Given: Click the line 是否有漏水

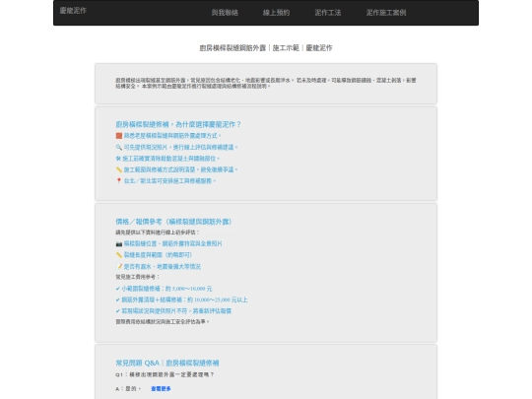Looking at the screenshot, I should click(x=162, y=266).
